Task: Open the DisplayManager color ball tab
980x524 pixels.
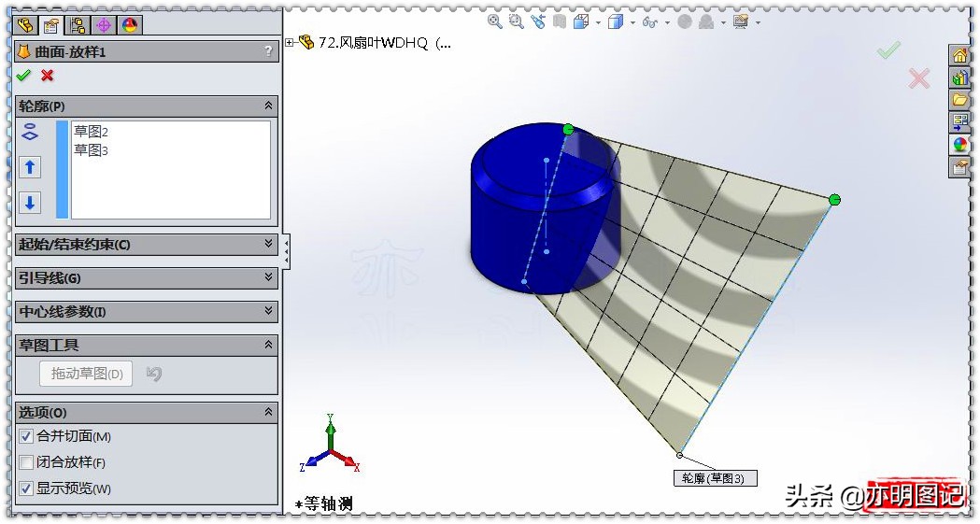Action: pos(130,25)
